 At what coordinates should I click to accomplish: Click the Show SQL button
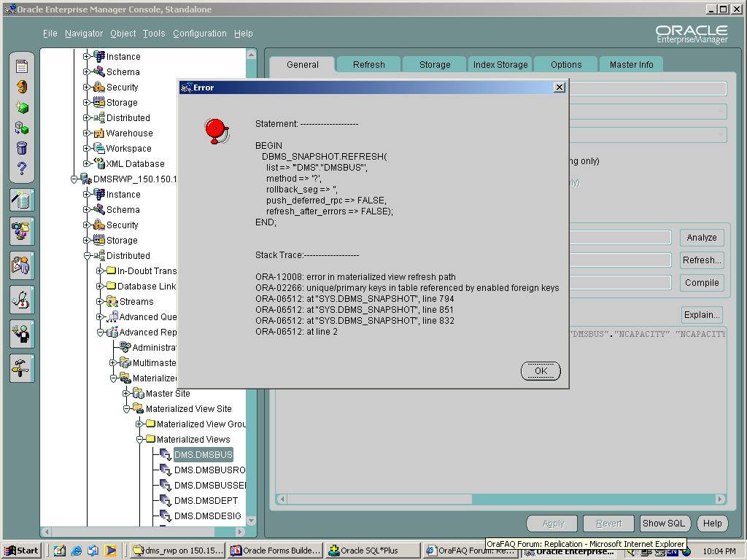coord(663,523)
